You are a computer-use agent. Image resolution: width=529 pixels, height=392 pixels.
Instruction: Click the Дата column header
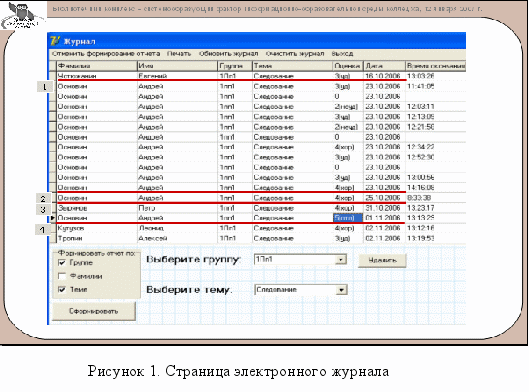pos(384,66)
